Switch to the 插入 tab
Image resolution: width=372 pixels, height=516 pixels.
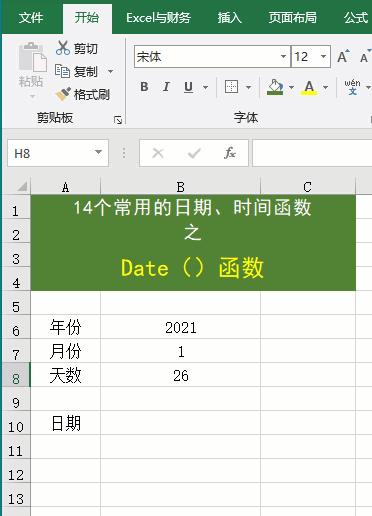pyautogui.click(x=230, y=18)
